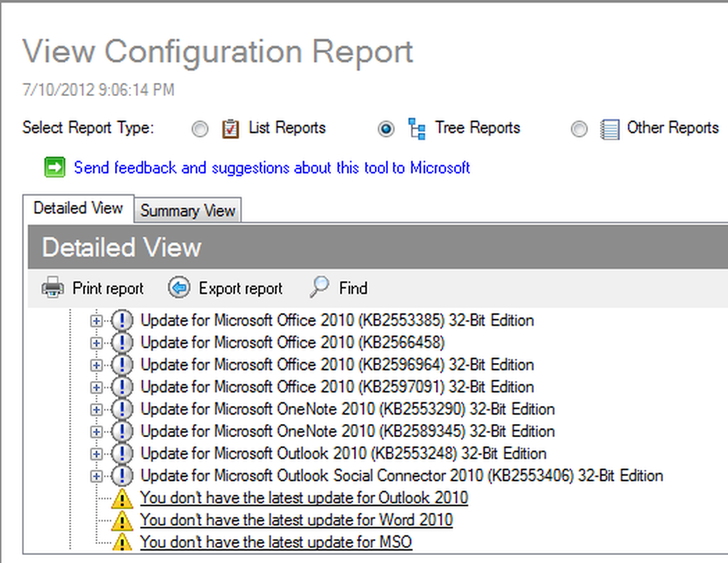
Task: Expand the OneNote KB2589345 update node
Action: click(96, 432)
